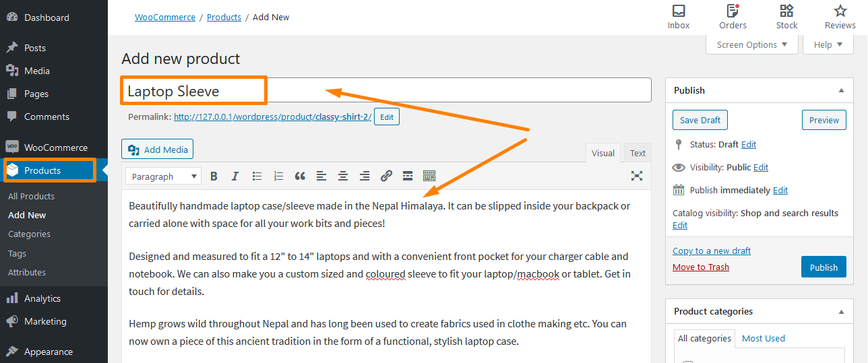Open the Orders activity panel
The image size is (868, 363).
click(733, 18)
